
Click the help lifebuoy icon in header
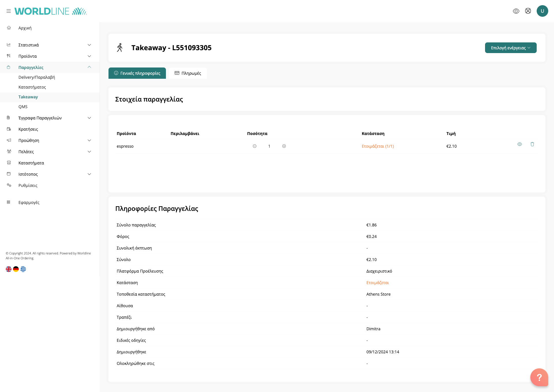pyautogui.click(x=528, y=11)
